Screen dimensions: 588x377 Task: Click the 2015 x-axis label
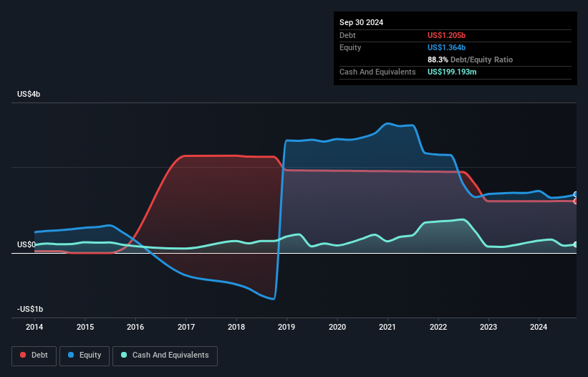click(x=85, y=327)
